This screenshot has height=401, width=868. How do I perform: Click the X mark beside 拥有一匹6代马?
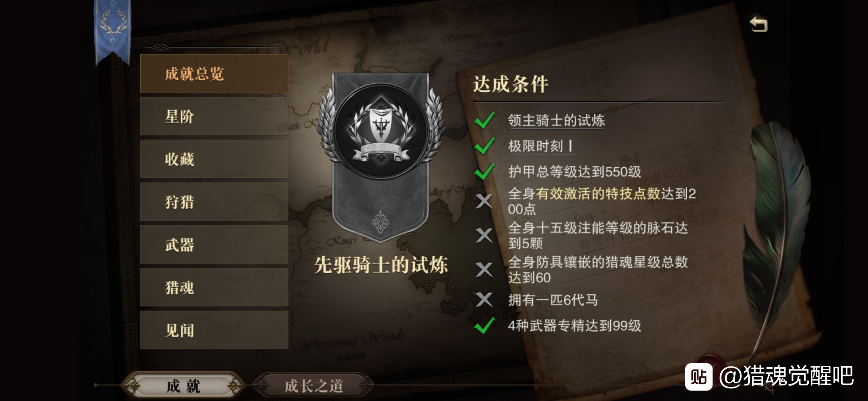pos(484,299)
